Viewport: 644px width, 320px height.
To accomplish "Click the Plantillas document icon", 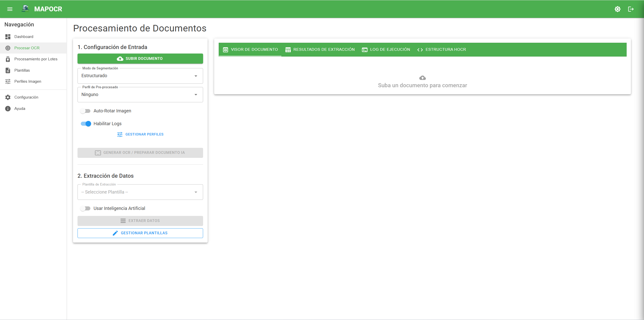I will tap(8, 70).
